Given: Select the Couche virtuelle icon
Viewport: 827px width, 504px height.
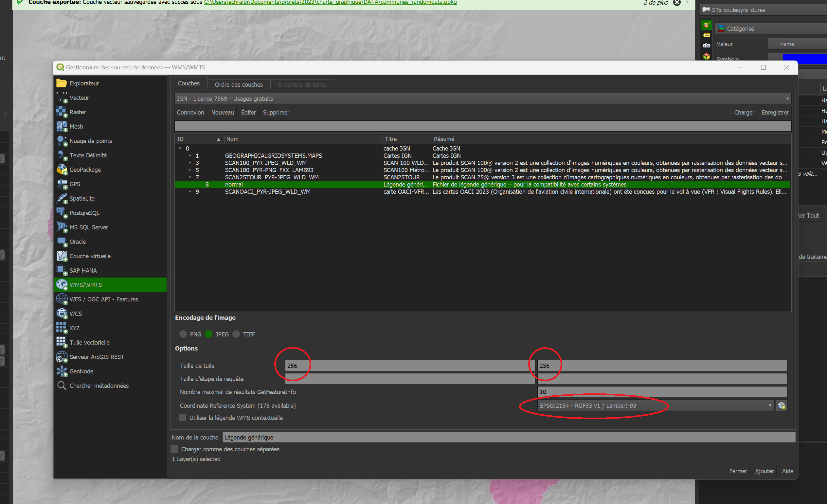Looking at the screenshot, I should [x=62, y=256].
